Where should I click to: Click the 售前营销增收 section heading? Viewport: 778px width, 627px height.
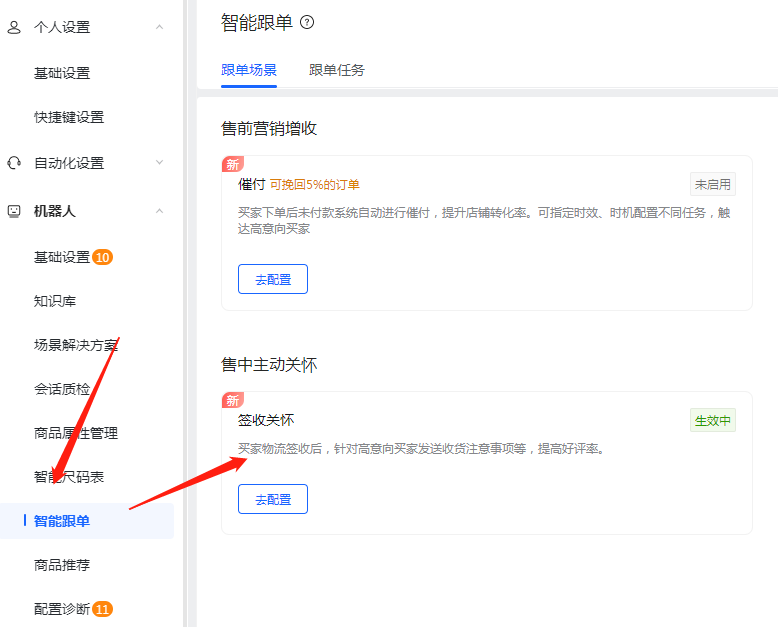point(269,128)
